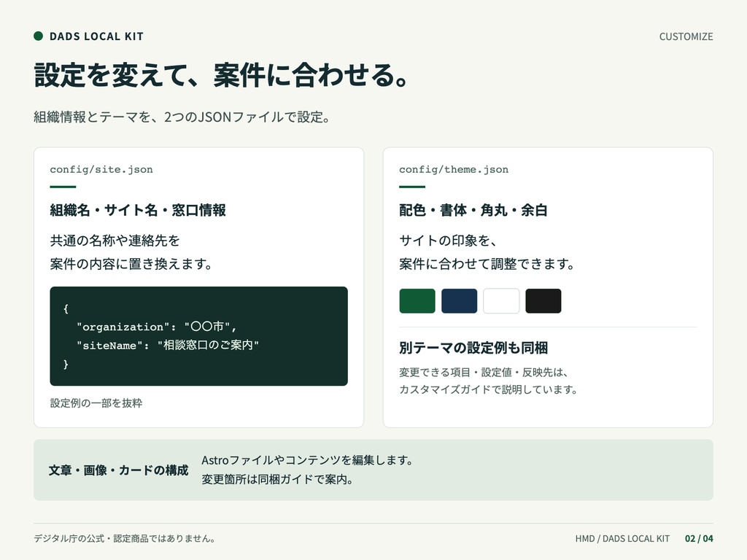Image resolution: width=747 pixels, height=560 pixels.
Task: Click the label 文章・画像・カードの構成
Action: click(x=119, y=470)
